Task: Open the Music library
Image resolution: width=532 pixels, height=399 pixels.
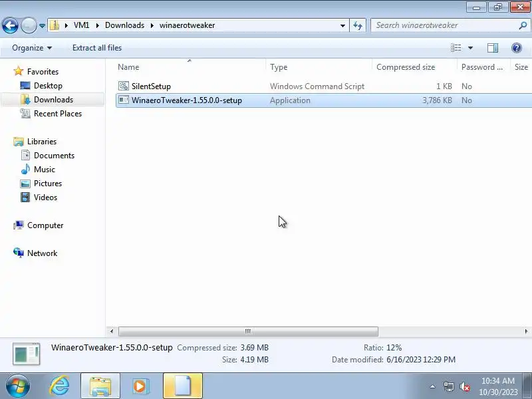Action: pos(45,170)
